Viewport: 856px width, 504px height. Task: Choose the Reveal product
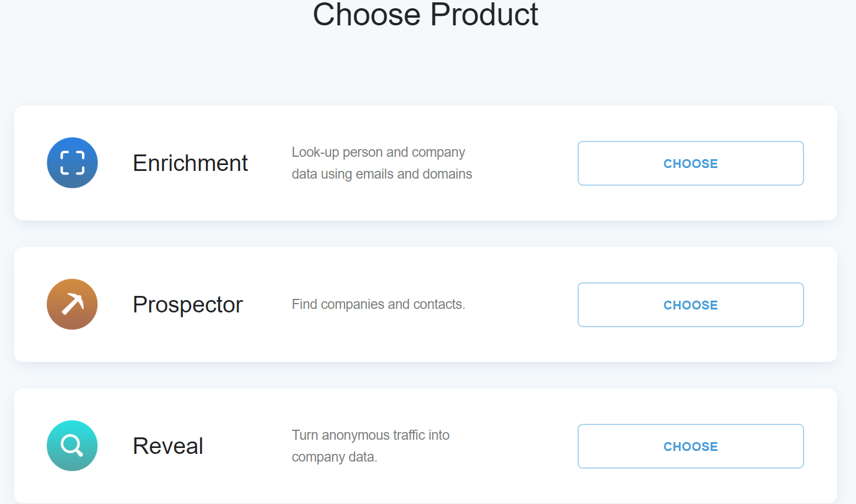[690, 446]
